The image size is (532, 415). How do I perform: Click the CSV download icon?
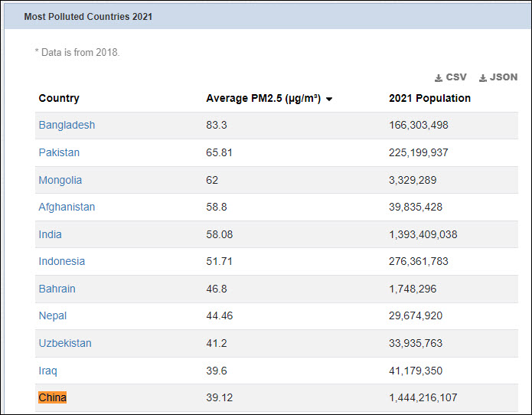pos(439,78)
